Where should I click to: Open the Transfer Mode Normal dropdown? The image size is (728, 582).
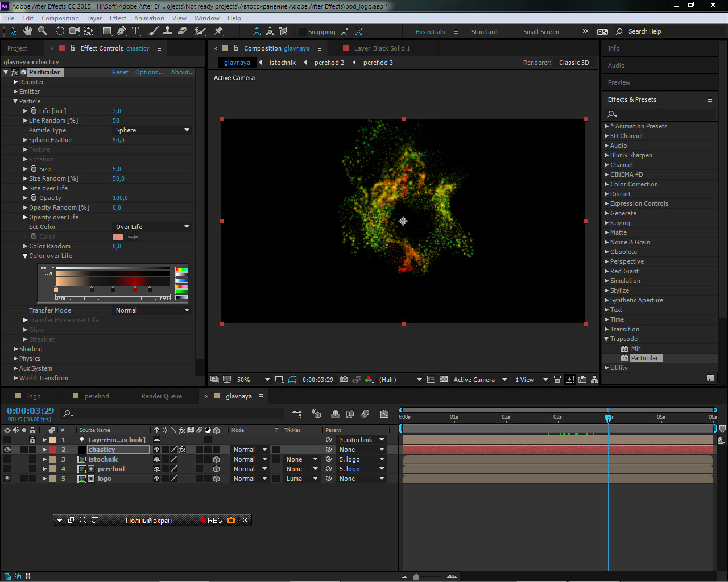[152, 310]
